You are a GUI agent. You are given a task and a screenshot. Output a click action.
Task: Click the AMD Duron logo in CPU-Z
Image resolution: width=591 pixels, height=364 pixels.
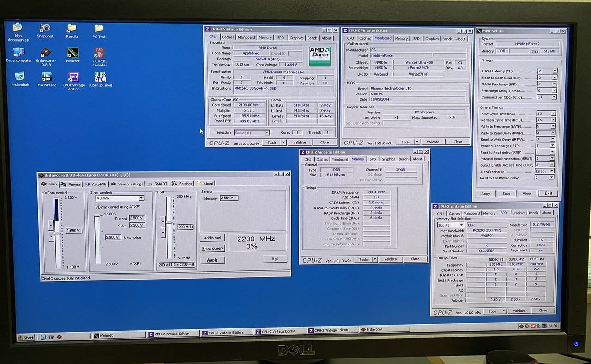pyautogui.click(x=320, y=55)
